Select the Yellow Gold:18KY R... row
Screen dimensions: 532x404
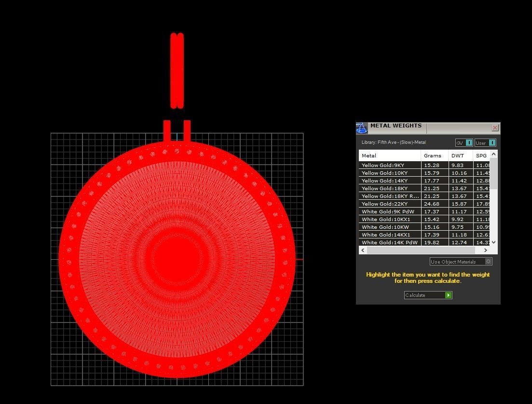click(x=424, y=196)
